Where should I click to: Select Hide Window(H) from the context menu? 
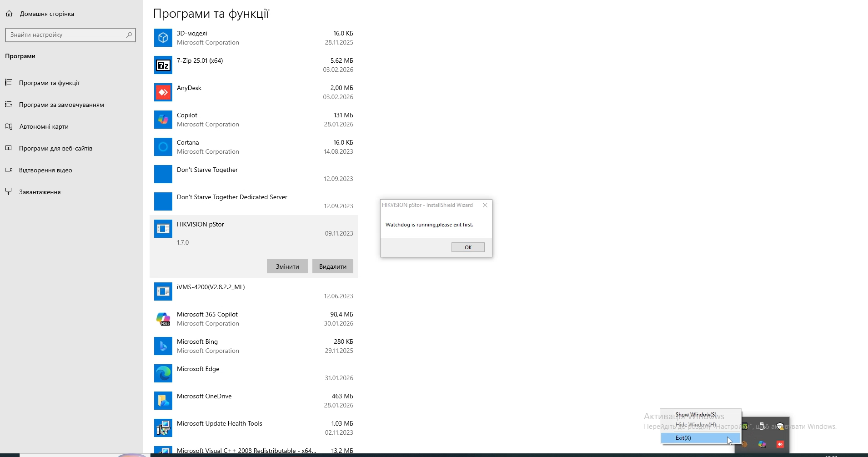696,425
